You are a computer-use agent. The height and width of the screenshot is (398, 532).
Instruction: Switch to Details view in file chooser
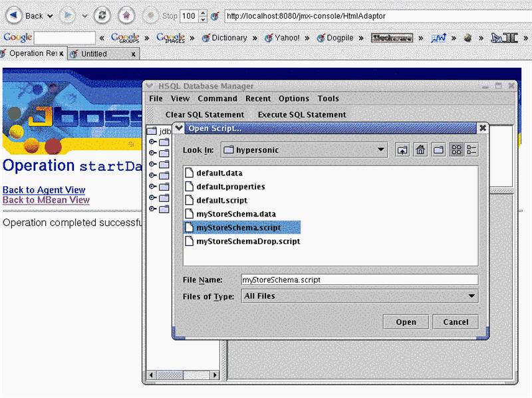click(471, 150)
